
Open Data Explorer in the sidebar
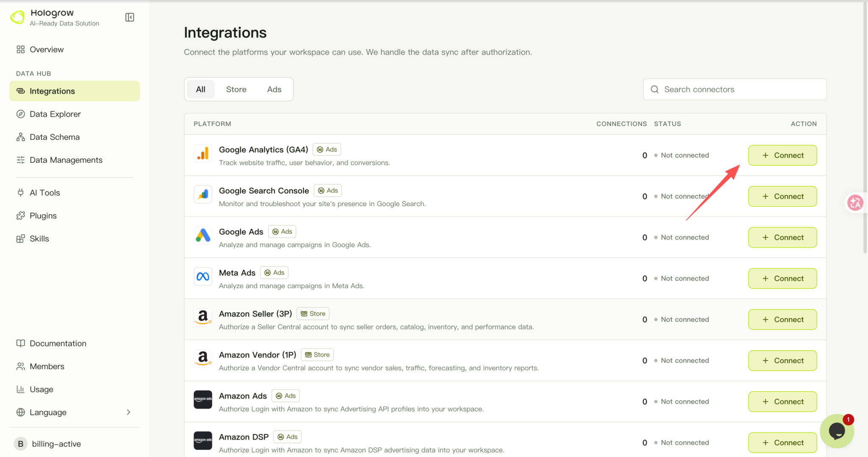[75, 114]
